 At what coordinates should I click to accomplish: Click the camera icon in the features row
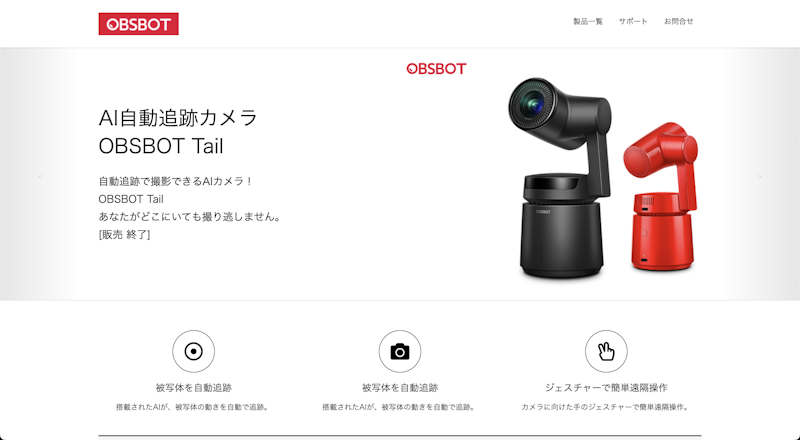[x=400, y=351]
